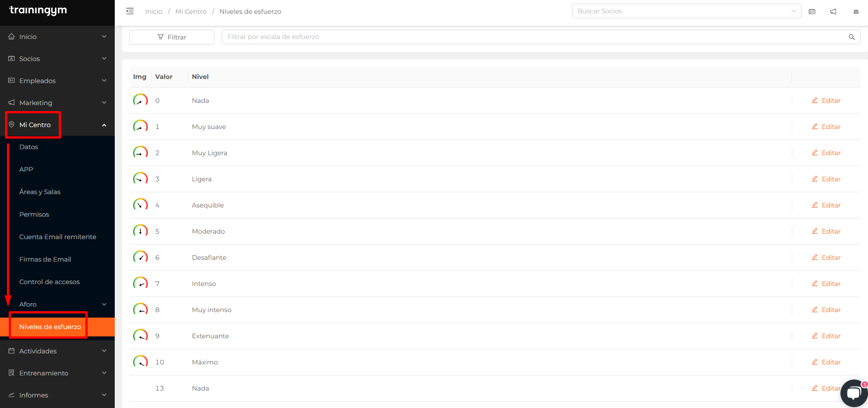
Task: Click the magnifier icon in effort filter
Action: [852, 37]
